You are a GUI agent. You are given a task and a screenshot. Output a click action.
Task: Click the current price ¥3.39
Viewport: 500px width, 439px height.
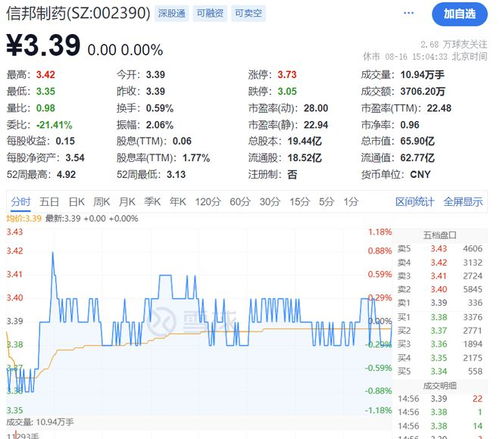tap(43, 45)
